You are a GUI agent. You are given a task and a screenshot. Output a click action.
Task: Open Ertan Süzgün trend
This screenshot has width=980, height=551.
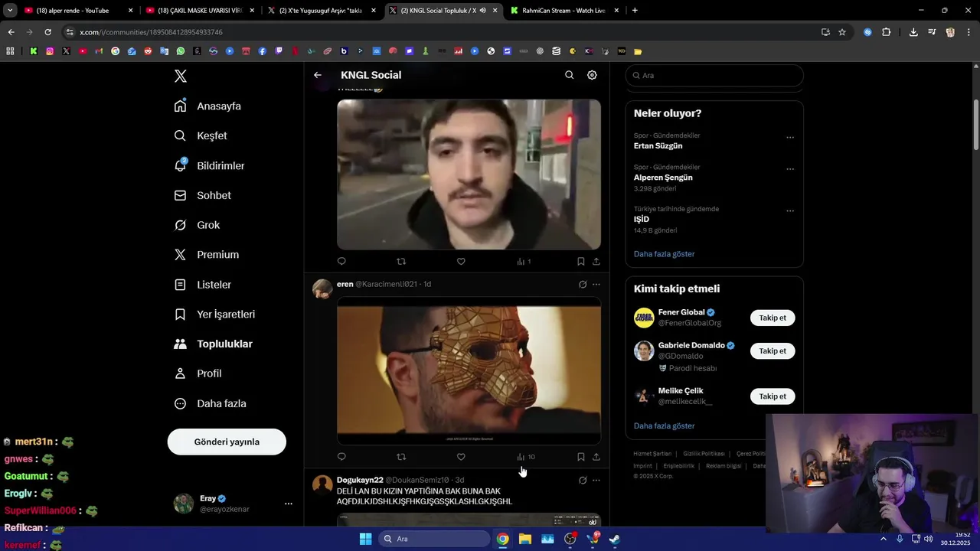[x=658, y=145]
